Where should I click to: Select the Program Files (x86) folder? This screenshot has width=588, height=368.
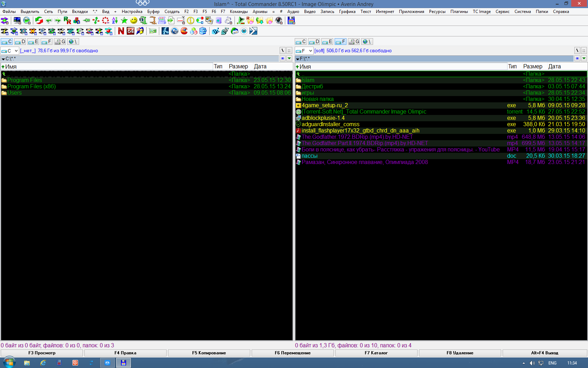146,87
